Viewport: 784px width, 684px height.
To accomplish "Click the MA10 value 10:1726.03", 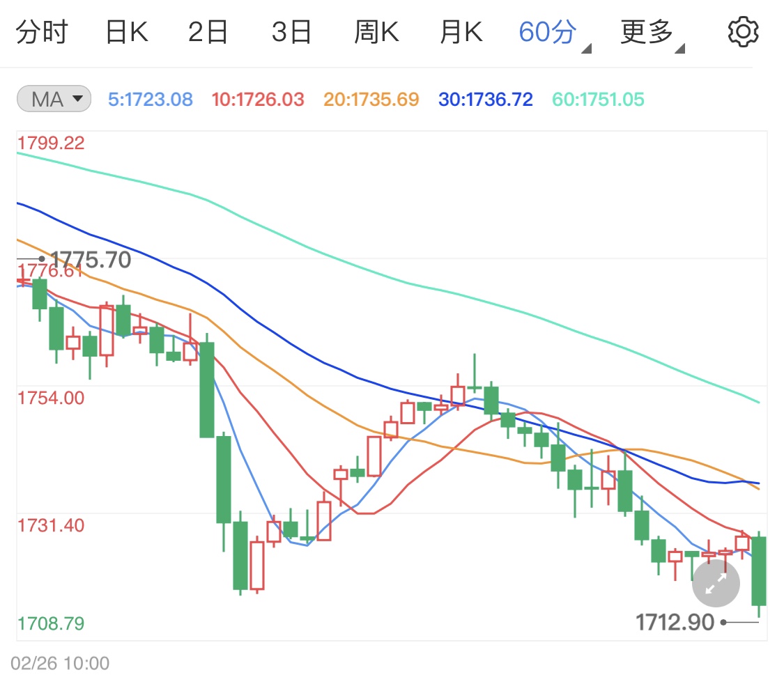I will coord(257,100).
